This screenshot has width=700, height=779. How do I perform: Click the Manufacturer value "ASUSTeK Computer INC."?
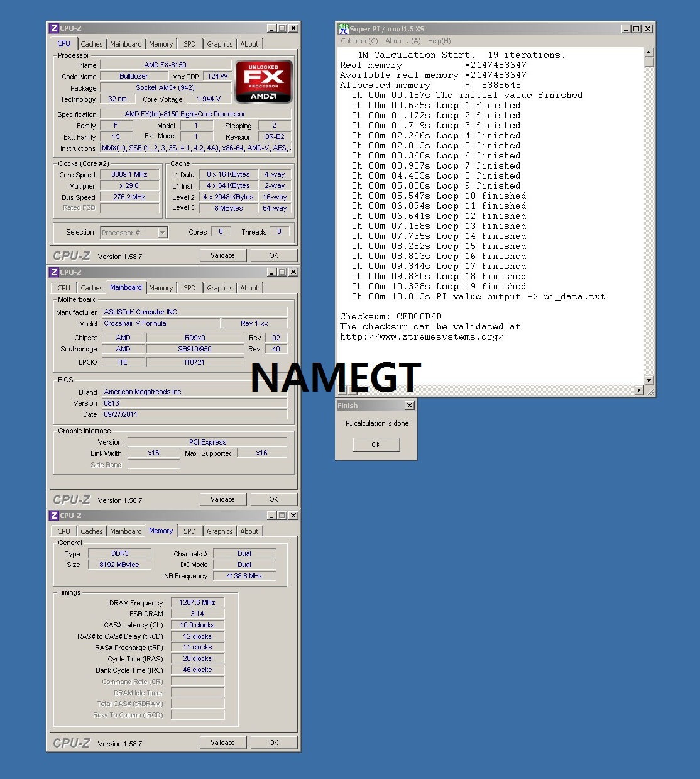[x=195, y=312]
